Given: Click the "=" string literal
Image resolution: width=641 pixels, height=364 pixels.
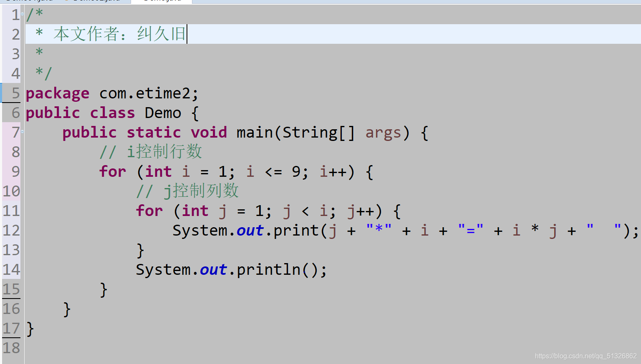Looking at the screenshot, I should (x=471, y=229).
